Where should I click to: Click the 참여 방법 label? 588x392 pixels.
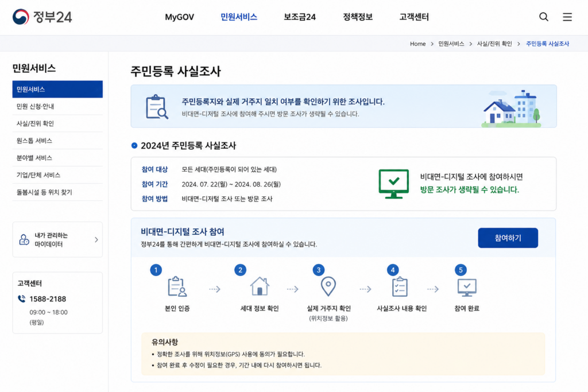(154, 199)
